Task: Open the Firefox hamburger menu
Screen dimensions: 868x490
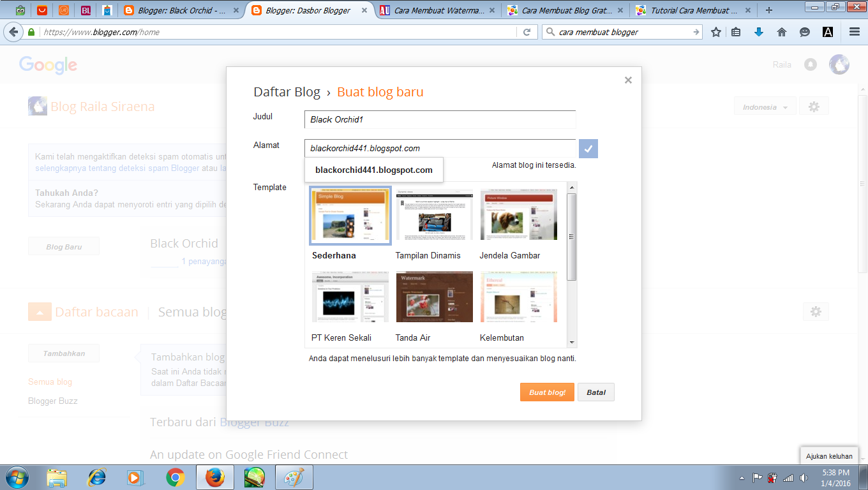Action: point(855,32)
